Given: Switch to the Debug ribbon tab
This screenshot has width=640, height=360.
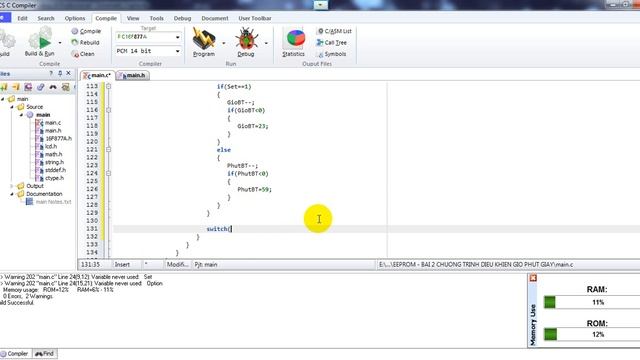Looking at the screenshot, I should coord(182,18).
